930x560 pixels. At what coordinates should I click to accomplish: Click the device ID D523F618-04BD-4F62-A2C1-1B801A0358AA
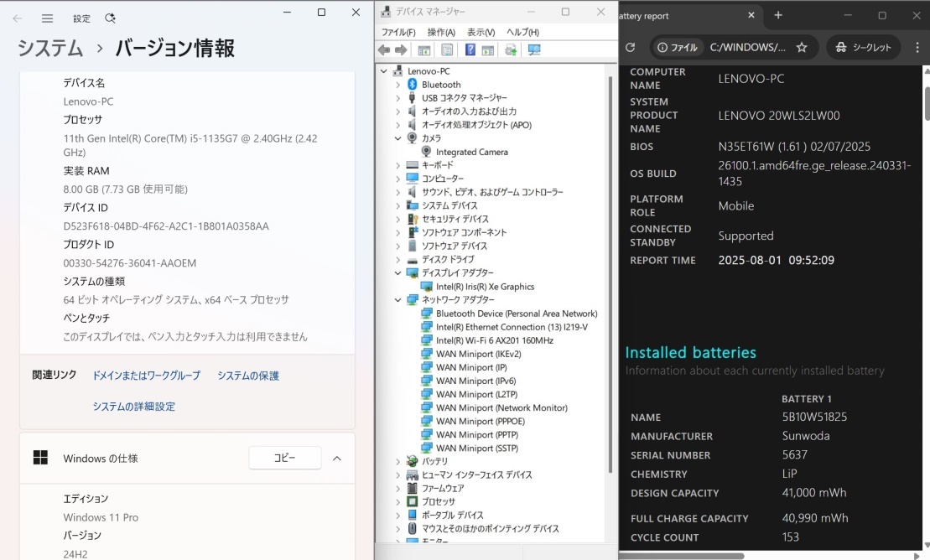[166, 226]
